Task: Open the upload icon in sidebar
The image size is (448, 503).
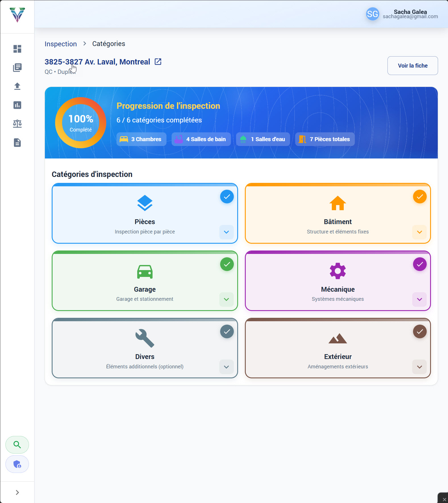Action: click(x=17, y=86)
